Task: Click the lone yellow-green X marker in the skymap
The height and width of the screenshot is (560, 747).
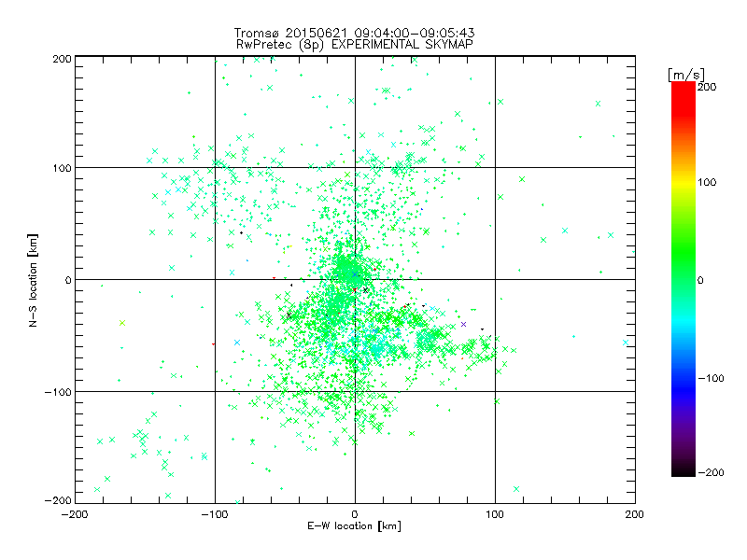Action: pyautogui.click(x=122, y=323)
